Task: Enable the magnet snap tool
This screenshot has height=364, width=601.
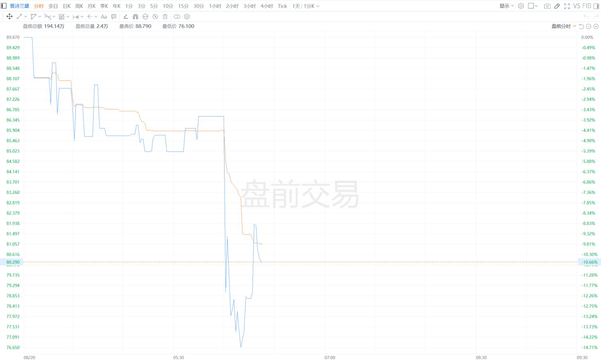Action: (x=135, y=17)
